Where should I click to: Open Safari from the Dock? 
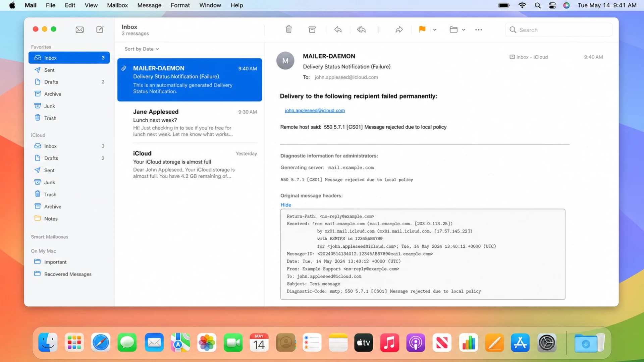pyautogui.click(x=101, y=343)
